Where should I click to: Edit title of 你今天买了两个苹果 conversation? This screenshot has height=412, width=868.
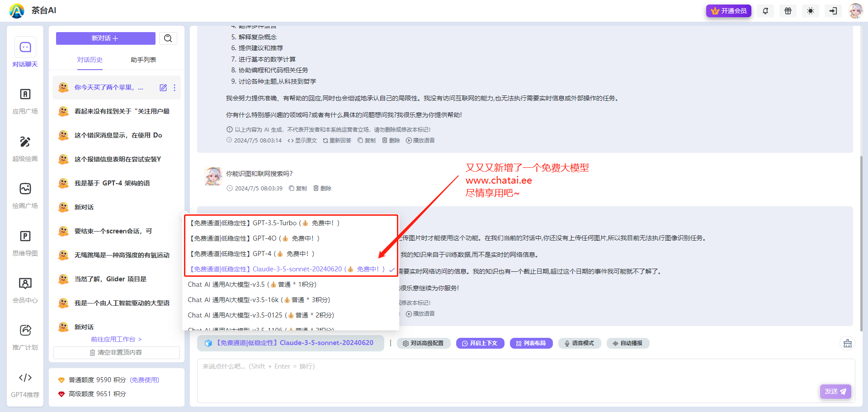point(163,88)
